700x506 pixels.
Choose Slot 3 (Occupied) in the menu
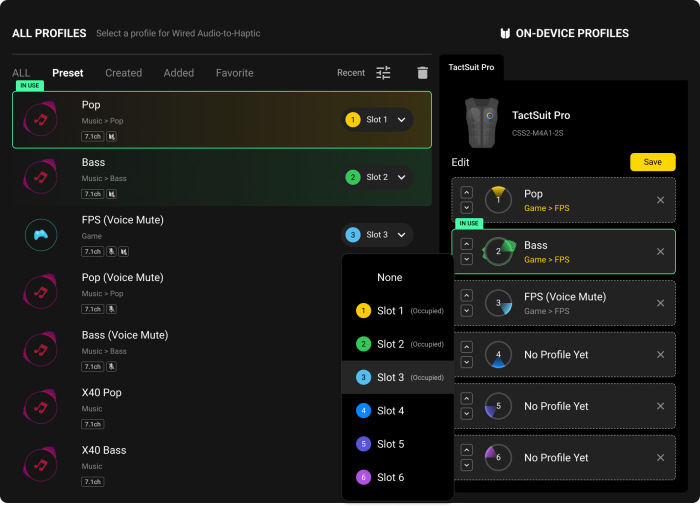[397, 377]
